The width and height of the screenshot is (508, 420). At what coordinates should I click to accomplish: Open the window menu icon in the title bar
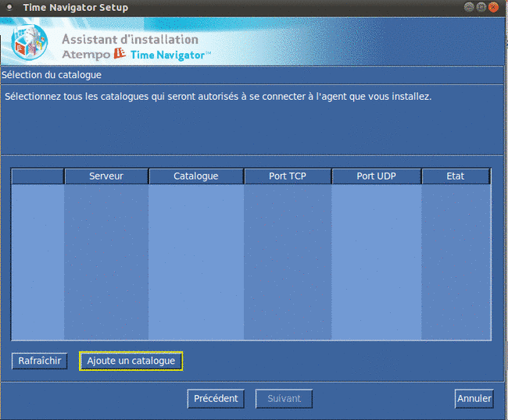click(x=9, y=7)
